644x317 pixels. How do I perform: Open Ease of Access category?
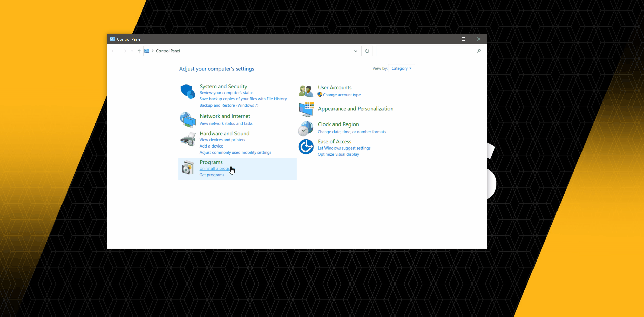[x=335, y=141]
